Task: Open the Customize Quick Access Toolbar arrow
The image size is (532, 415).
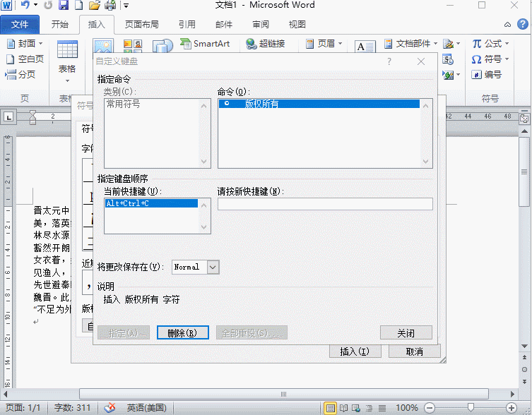Action: click(x=126, y=6)
